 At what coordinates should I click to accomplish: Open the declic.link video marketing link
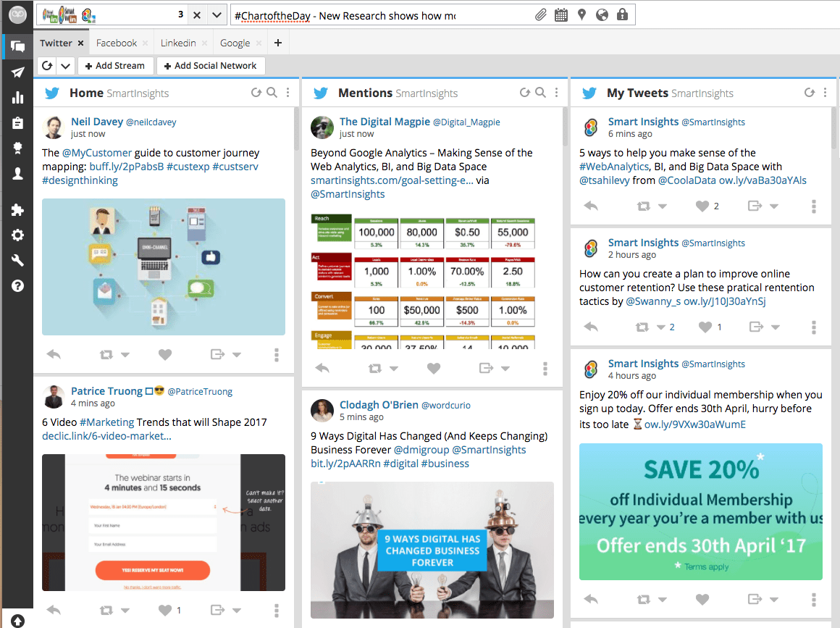(x=106, y=436)
